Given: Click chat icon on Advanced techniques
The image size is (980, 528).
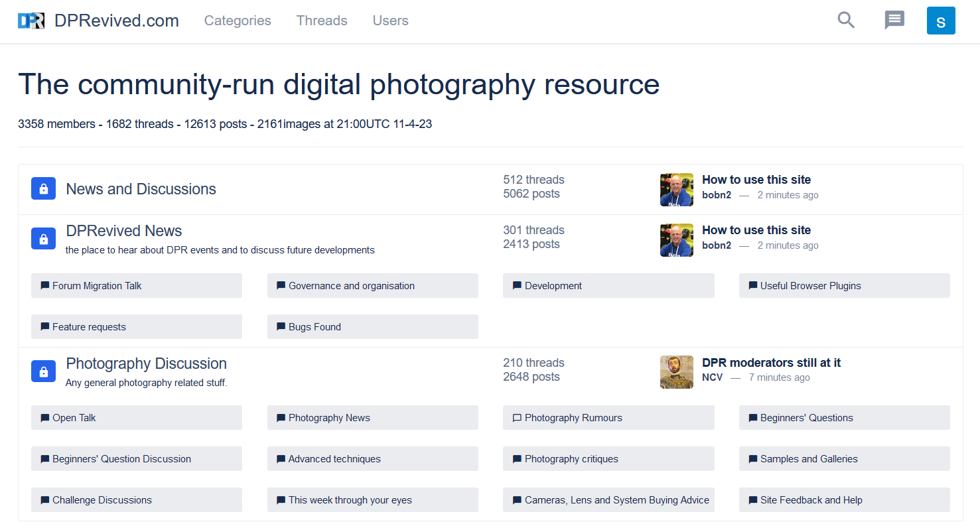Looking at the screenshot, I should point(281,459).
